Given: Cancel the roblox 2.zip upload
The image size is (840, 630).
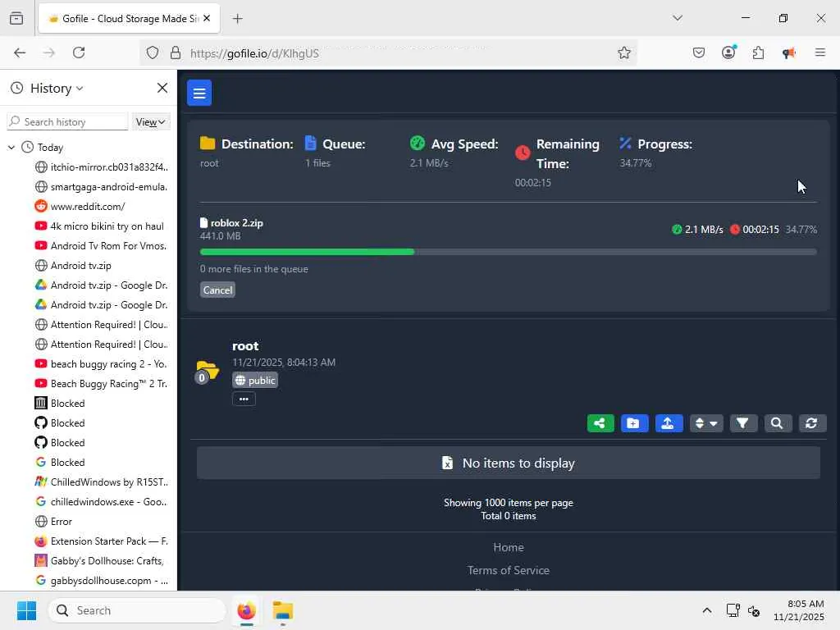Looking at the screenshot, I should click(217, 290).
